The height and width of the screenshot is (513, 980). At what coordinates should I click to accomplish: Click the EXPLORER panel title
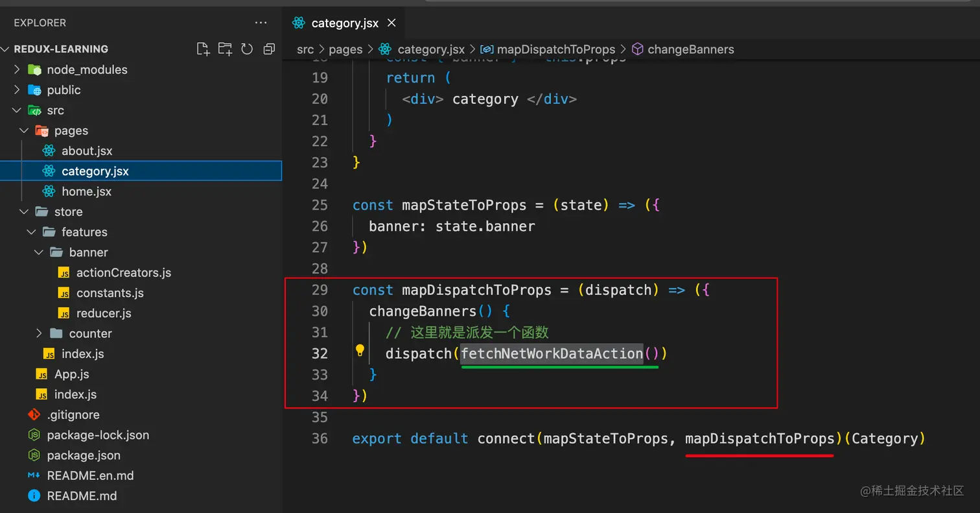(40, 23)
